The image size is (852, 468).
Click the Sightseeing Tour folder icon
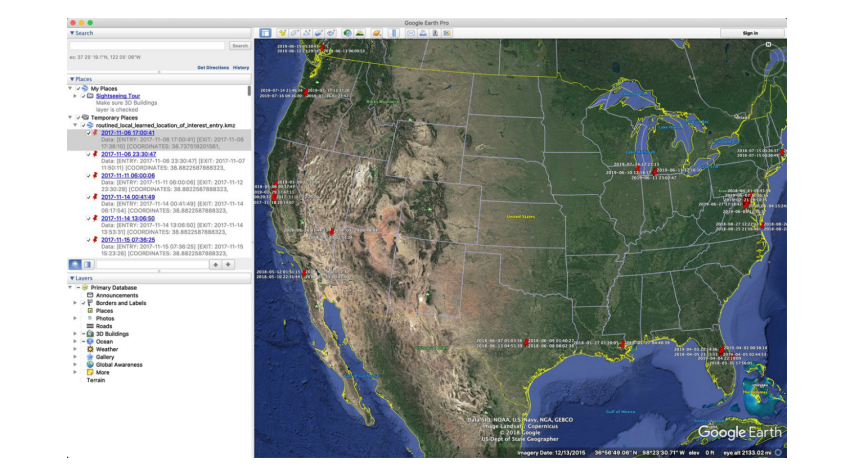click(x=90, y=96)
